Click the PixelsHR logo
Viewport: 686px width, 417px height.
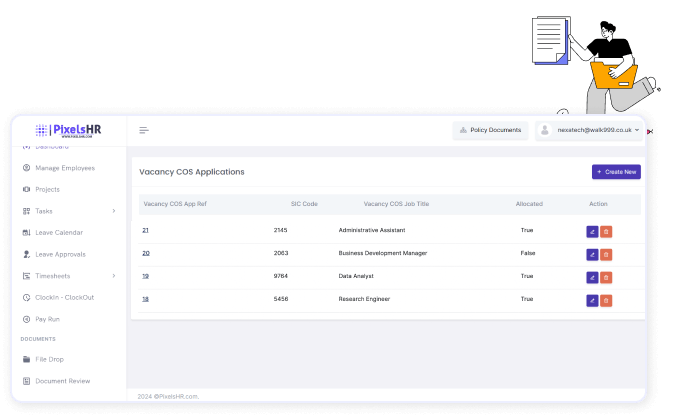coord(68,130)
